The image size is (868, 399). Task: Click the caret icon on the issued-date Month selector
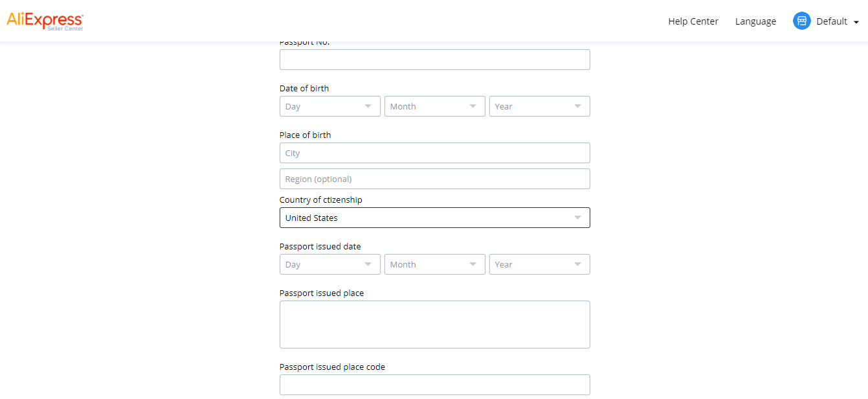pos(473,264)
